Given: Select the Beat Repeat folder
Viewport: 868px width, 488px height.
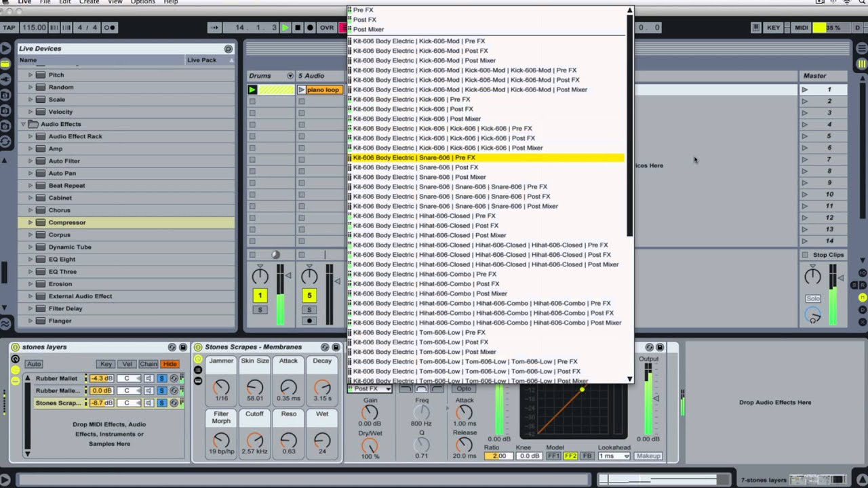Looking at the screenshot, I should (x=66, y=186).
